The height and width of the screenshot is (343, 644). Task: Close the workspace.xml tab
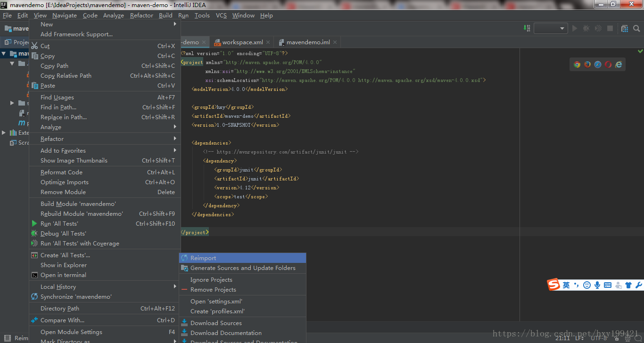pos(268,42)
